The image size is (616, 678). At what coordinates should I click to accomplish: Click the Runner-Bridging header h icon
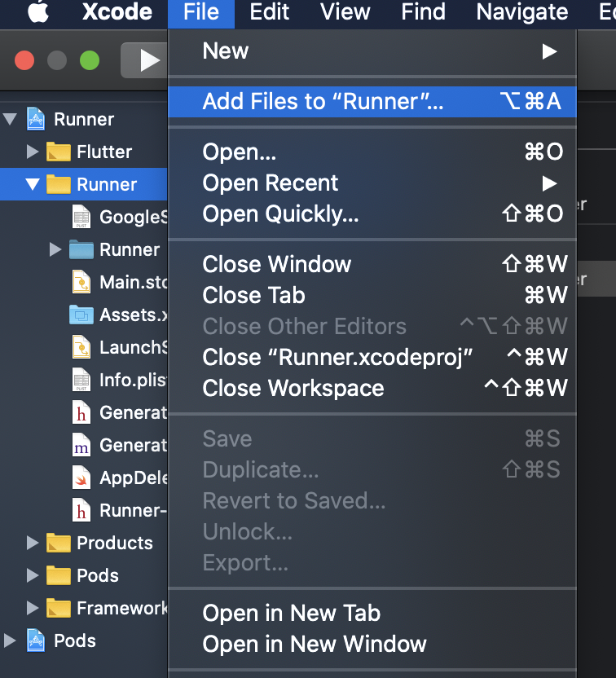[x=81, y=510]
